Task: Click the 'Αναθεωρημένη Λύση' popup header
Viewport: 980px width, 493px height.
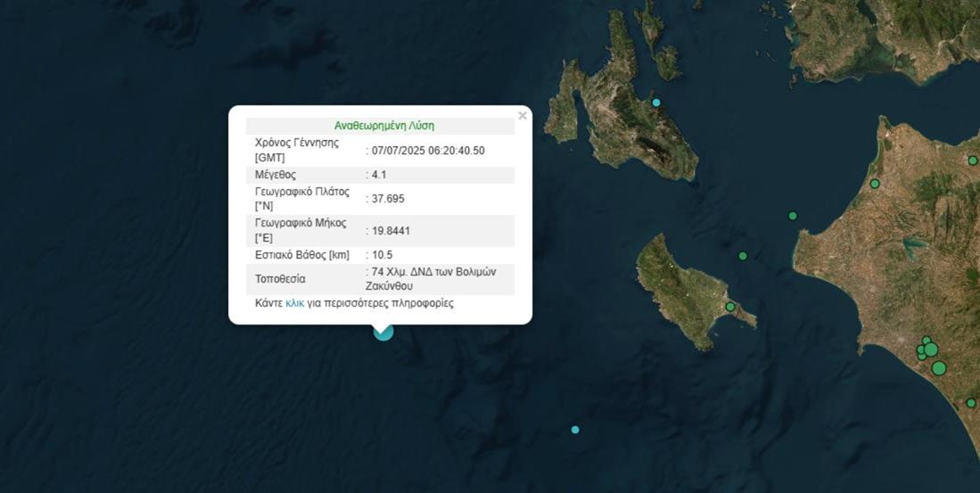Action: pyautogui.click(x=383, y=126)
